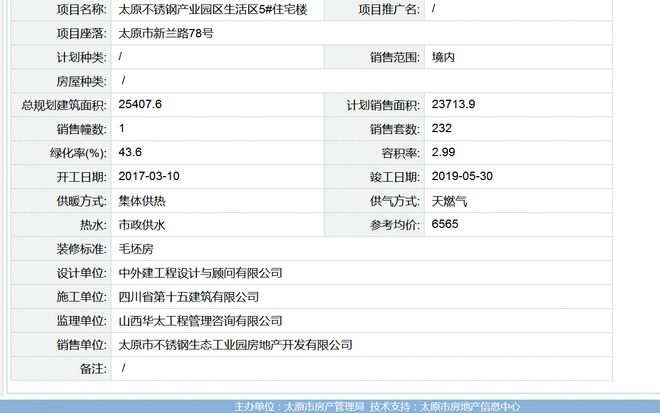Click the 竣工日期 label
660x413 pixels.
point(395,177)
